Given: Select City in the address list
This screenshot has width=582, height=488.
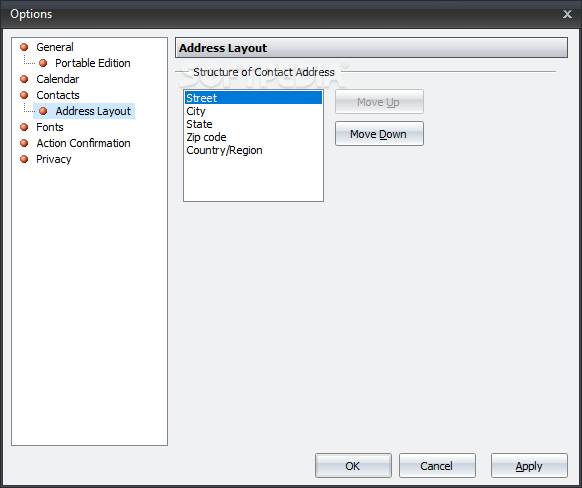Looking at the screenshot, I should pos(253,111).
